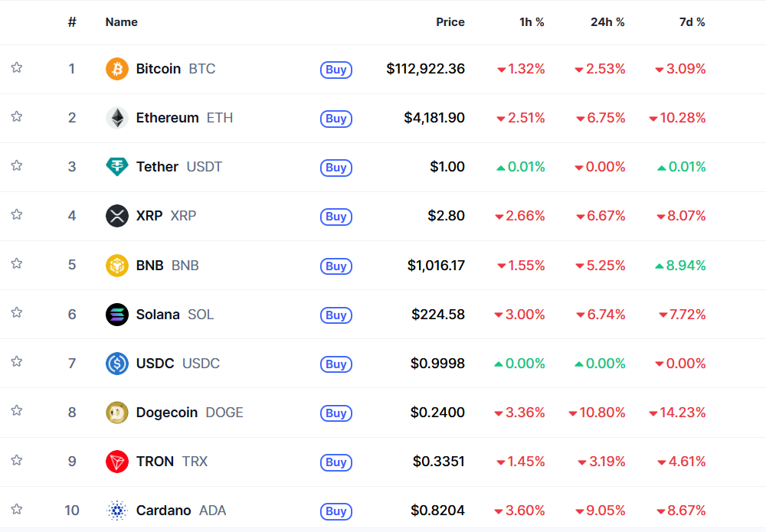Image resolution: width=766 pixels, height=532 pixels.
Task: Click the Cardano coin logo
Action: 116,511
